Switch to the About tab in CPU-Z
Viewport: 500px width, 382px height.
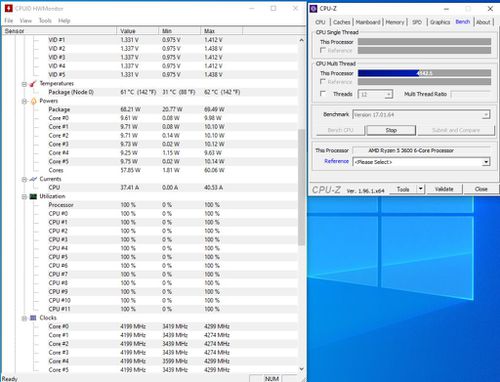483,22
